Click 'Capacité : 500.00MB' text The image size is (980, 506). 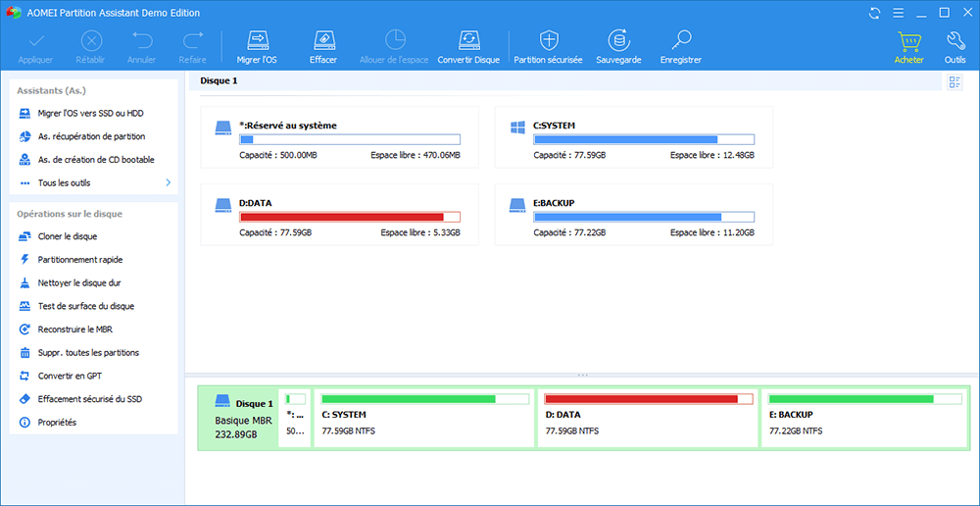coord(278,155)
